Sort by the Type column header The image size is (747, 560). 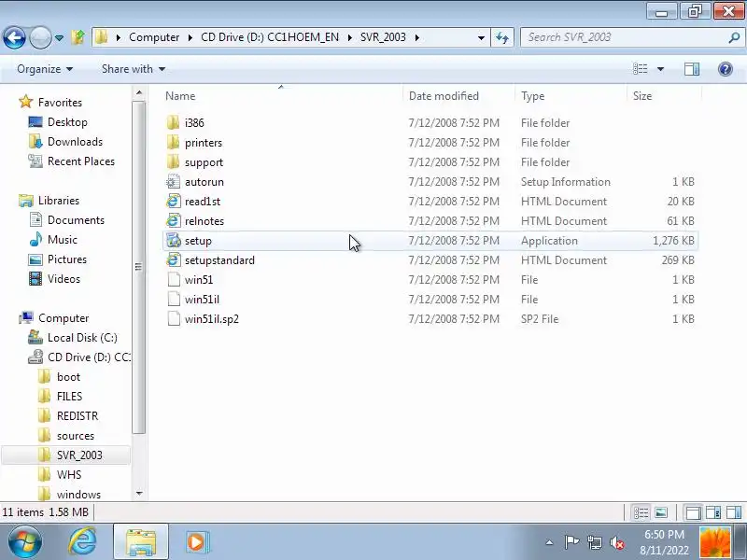pos(532,96)
